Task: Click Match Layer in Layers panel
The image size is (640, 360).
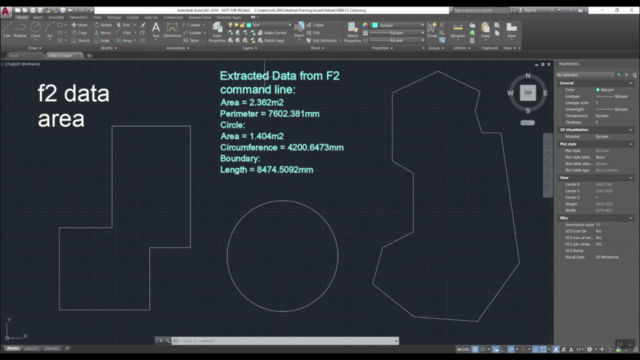Action: click(271, 40)
